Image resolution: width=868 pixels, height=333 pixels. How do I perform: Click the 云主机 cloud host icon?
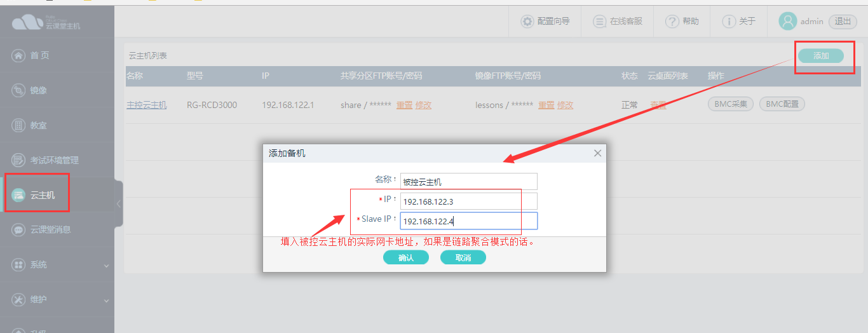pos(18,195)
